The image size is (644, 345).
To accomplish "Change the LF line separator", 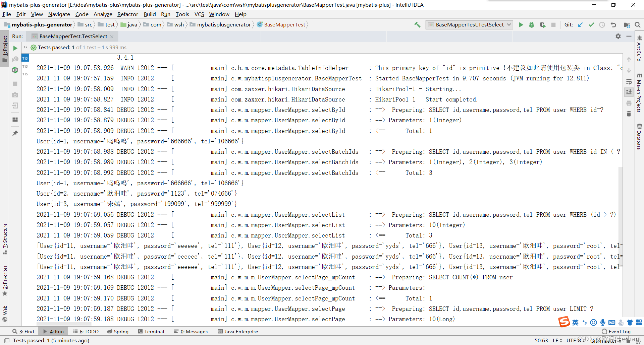I will pos(557,341).
